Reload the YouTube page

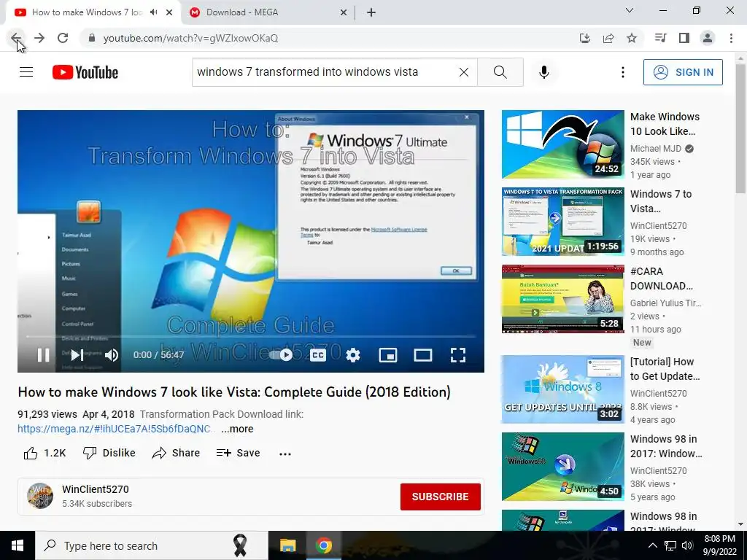tap(63, 38)
